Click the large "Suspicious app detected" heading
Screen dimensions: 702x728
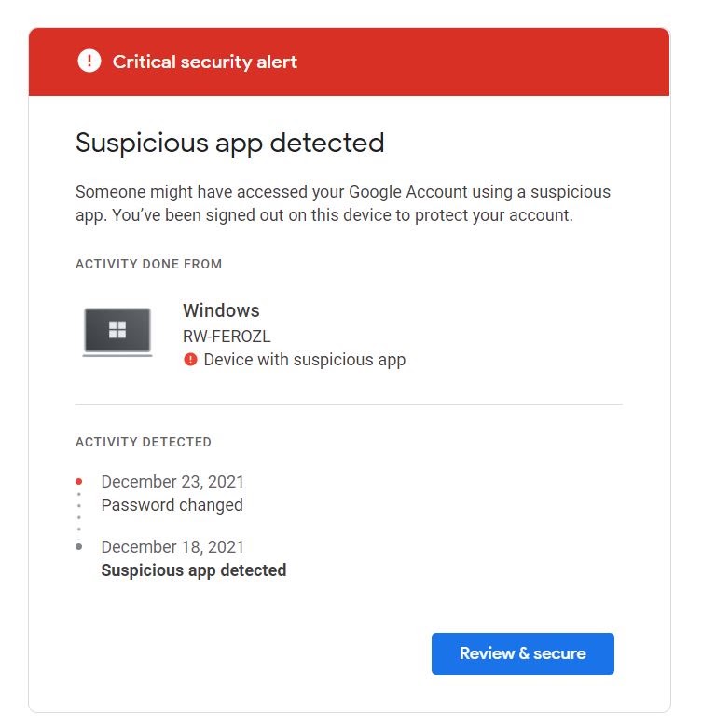[x=229, y=143]
